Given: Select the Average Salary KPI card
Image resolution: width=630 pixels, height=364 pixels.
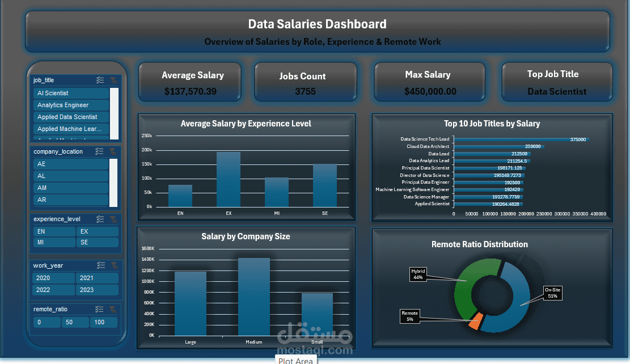Looking at the screenshot, I should pos(189,82).
